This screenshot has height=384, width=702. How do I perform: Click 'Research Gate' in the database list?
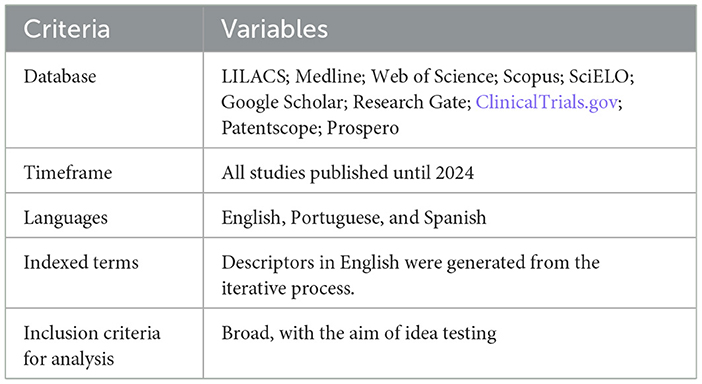pos(411,102)
